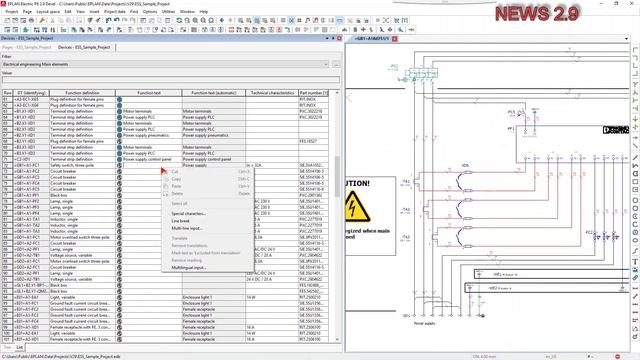The width and height of the screenshot is (640, 360).
Task: Select the 'Safety switch, three-pole' cell in row 72
Action: 82,166
